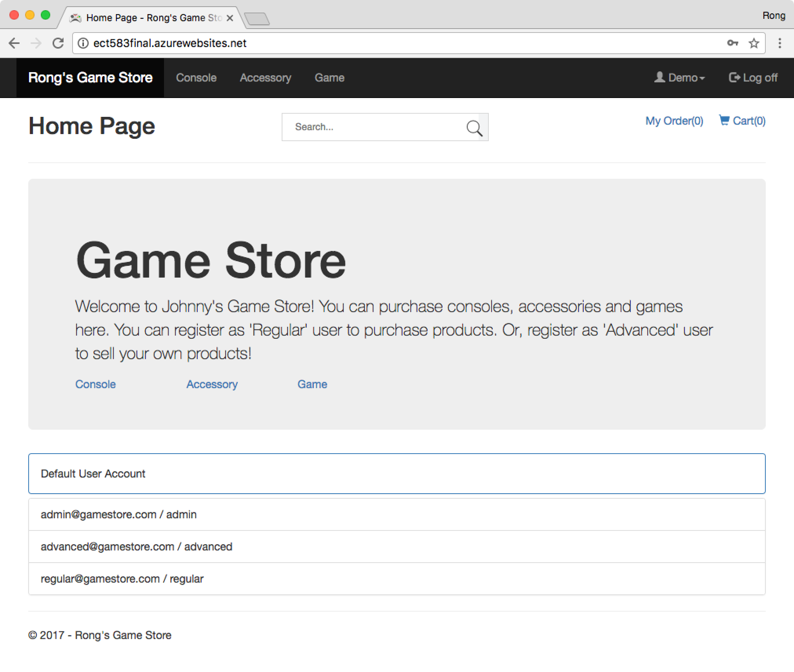This screenshot has height=672, width=794.
Task: Expand the Demo user dropdown
Action: (x=679, y=78)
